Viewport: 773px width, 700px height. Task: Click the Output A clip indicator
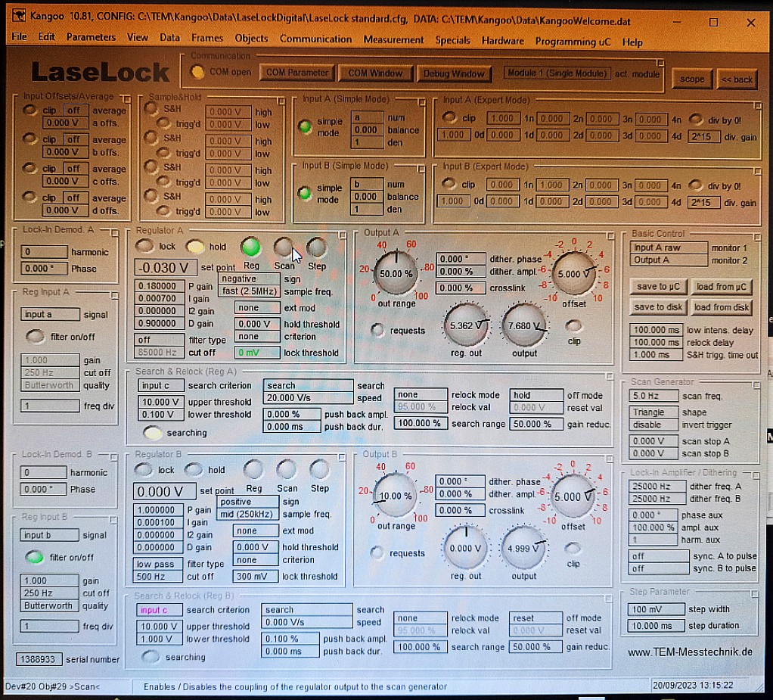tap(574, 326)
